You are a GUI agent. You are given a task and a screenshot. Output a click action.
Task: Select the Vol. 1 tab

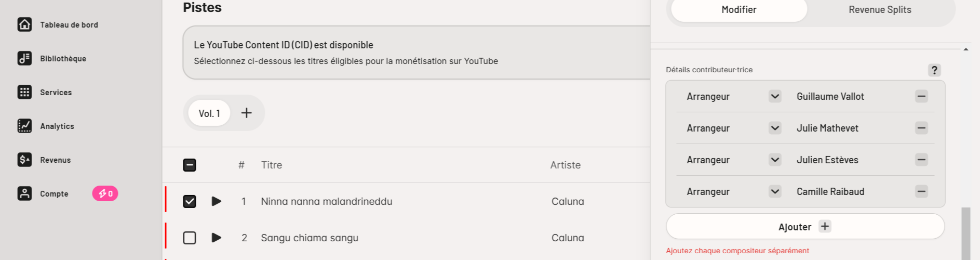click(209, 113)
